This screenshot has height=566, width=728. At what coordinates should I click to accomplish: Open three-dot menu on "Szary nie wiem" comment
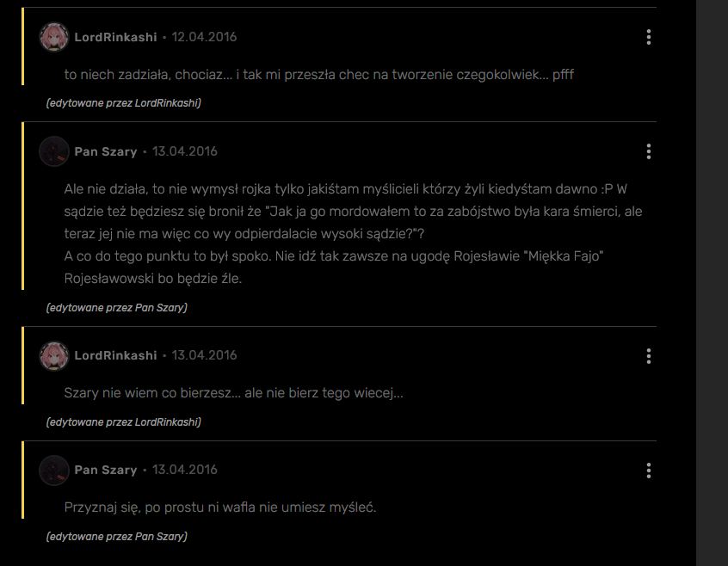pos(648,355)
